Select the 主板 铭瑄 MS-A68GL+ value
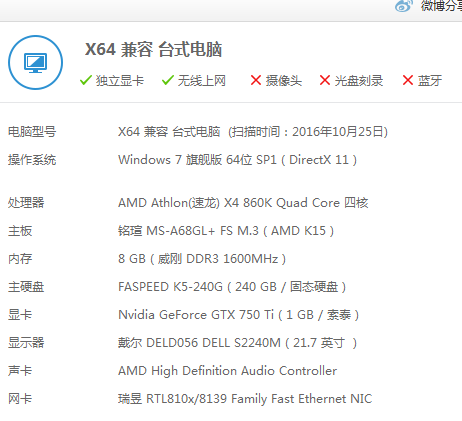 click(226, 231)
